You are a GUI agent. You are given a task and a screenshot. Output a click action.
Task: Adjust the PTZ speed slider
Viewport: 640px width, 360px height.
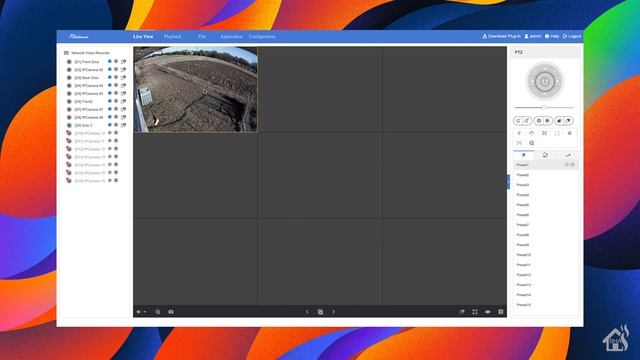[x=544, y=107]
